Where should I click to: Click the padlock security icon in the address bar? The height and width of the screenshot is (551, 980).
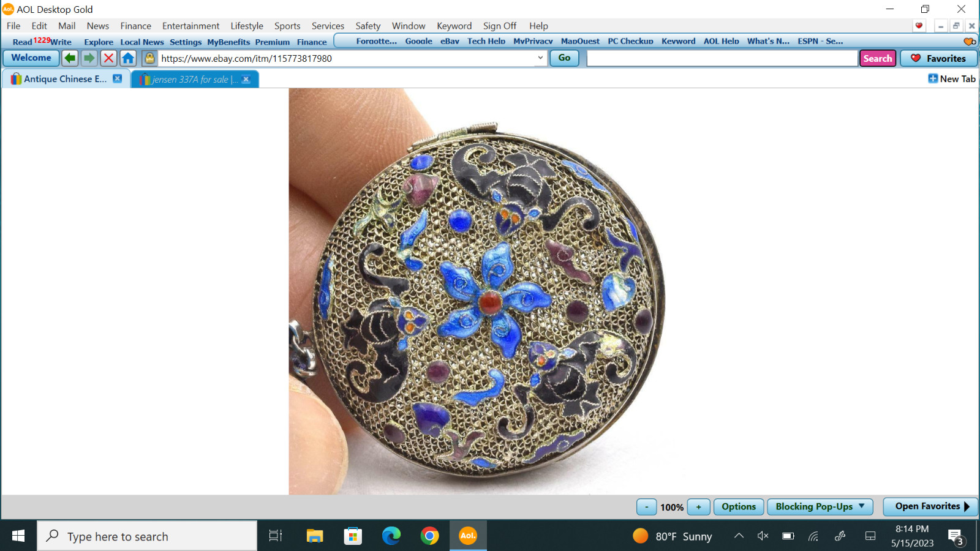(x=148, y=58)
